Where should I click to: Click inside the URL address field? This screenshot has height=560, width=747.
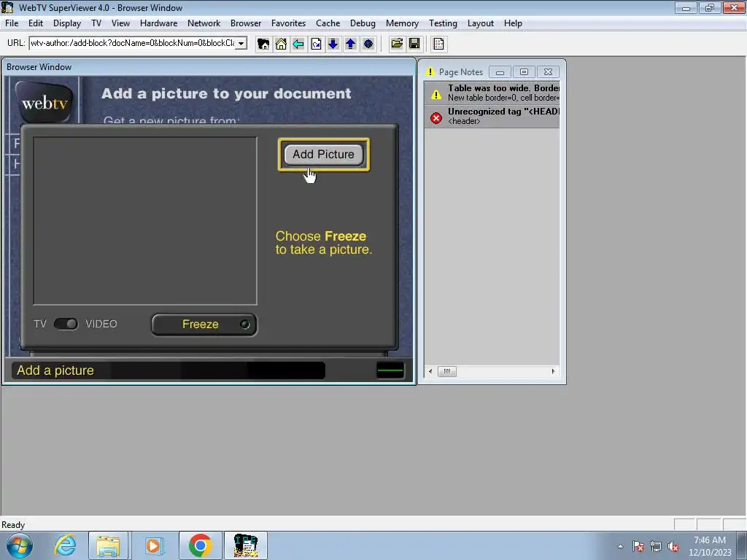(x=133, y=43)
